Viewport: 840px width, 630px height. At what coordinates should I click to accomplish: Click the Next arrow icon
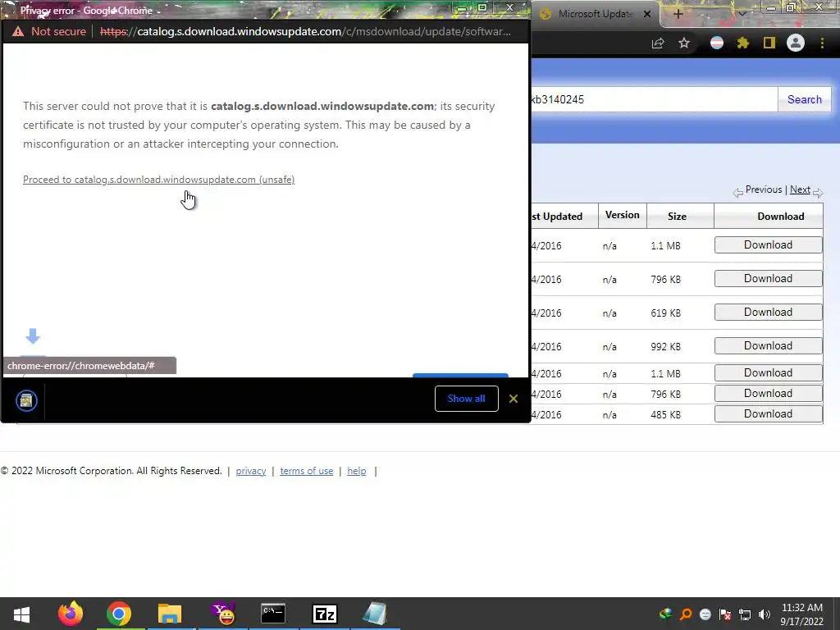click(x=818, y=192)
